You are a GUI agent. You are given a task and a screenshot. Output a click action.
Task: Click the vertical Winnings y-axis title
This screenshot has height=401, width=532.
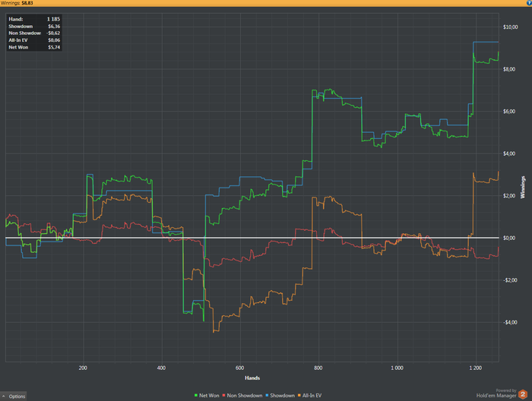click(523, 187)
